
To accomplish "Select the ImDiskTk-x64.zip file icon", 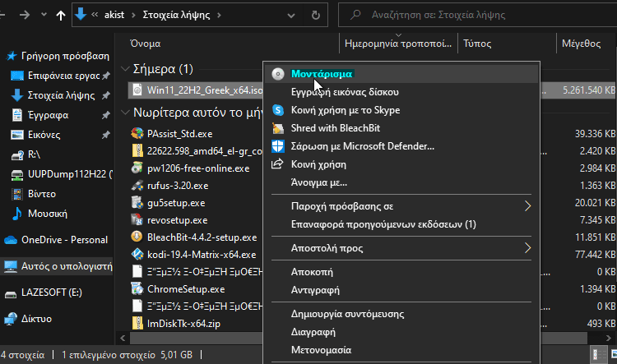I will (137, 323).
